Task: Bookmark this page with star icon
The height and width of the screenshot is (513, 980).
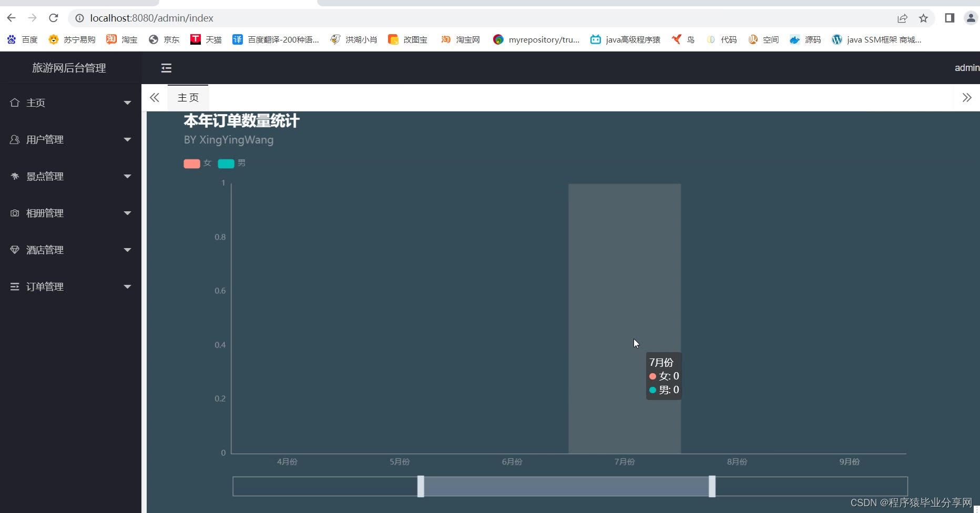Action: point(923,18)
